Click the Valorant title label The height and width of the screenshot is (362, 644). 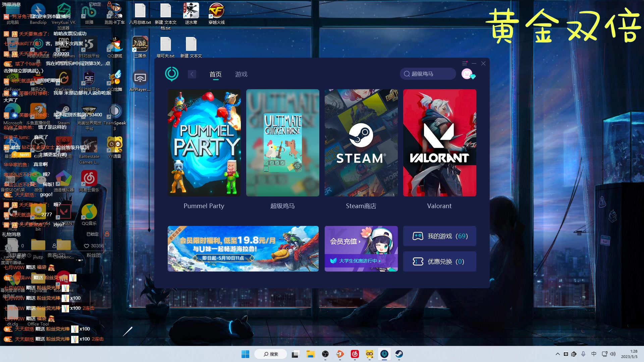[x=439, y=206]
